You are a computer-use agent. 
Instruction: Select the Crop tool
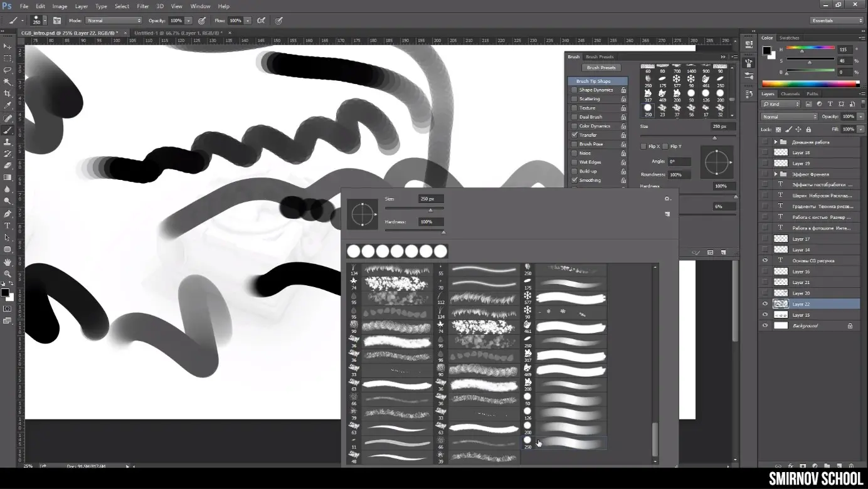click(x=8, y=93)
